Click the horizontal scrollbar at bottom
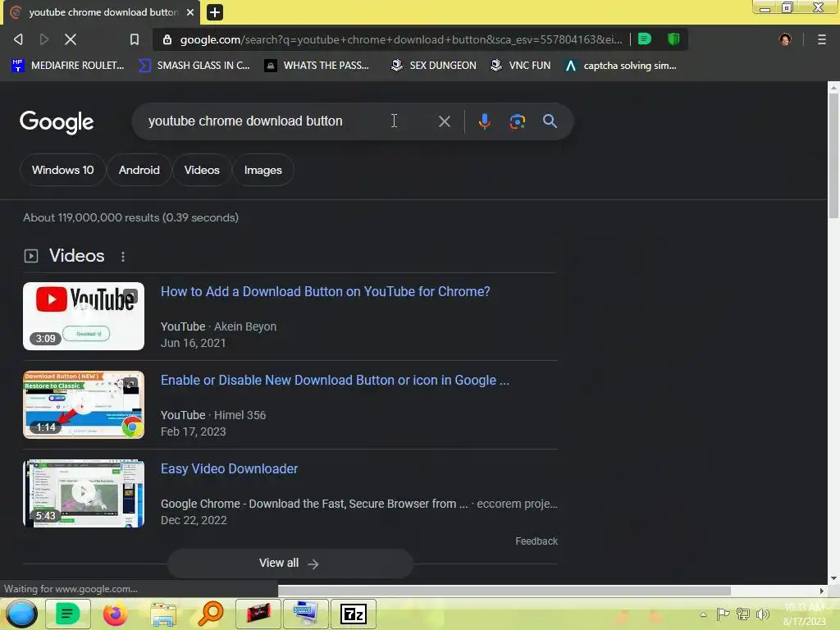 point(504,591)
